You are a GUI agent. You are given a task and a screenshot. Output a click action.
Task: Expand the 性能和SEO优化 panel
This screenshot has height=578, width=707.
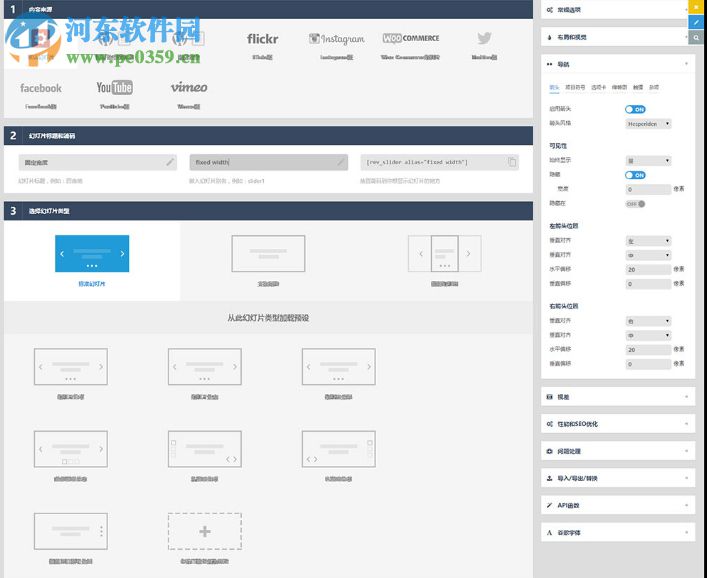point(618,424)
